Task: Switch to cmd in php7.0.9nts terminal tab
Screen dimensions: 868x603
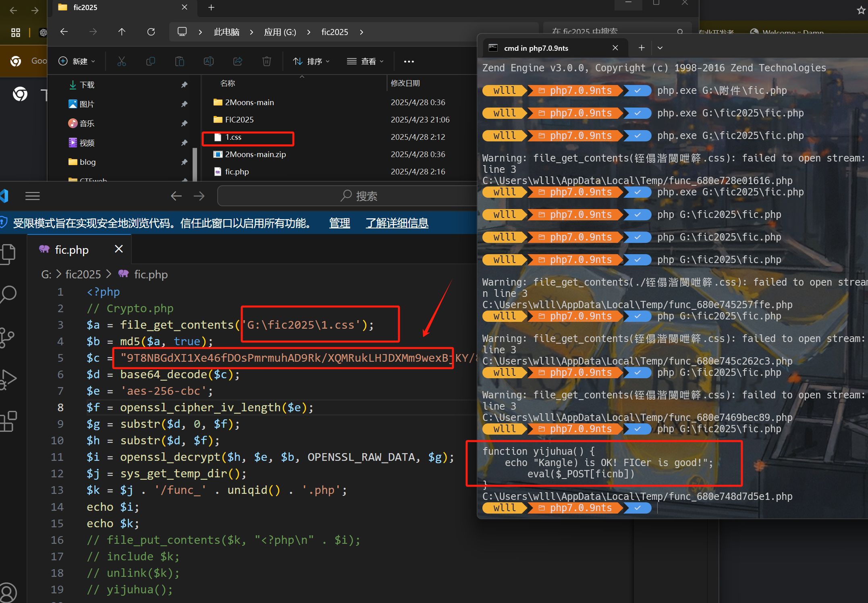Action: click(x=536, y=48)
